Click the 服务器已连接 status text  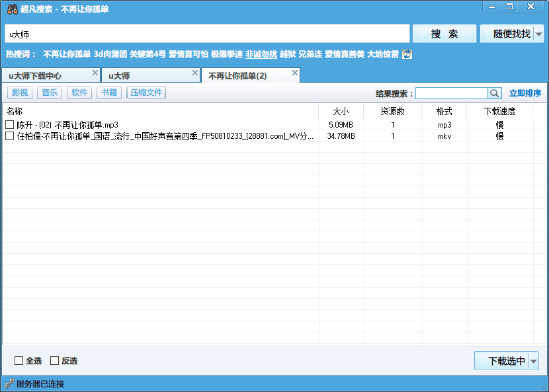tap(40, 383)
